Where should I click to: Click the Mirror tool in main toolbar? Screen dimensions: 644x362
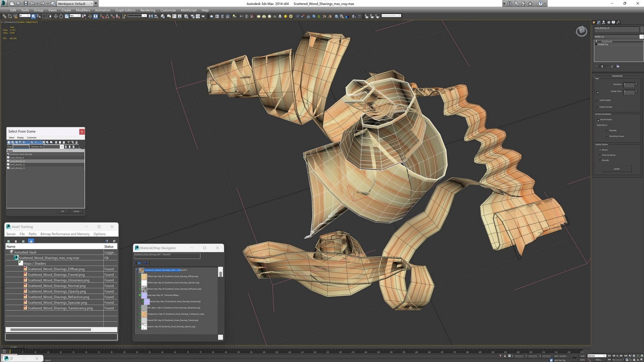pyautogui.click(x=151, y=16)
